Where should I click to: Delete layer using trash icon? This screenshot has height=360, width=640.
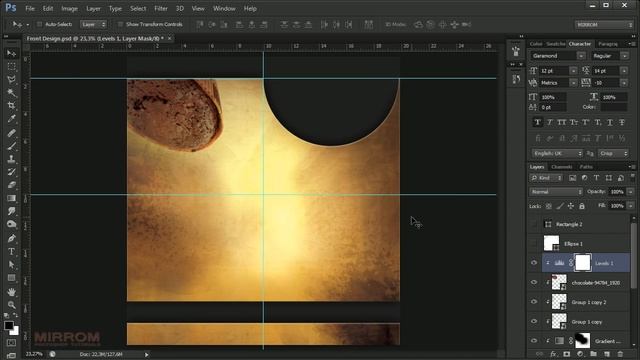[x=620, y=354]
